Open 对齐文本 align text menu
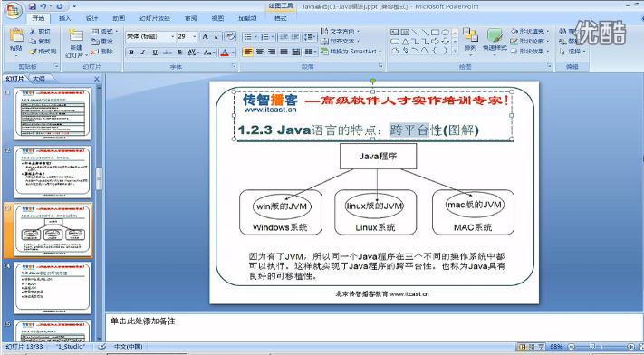The width and height of the screenshot is (644, 355). pos(341,42)
